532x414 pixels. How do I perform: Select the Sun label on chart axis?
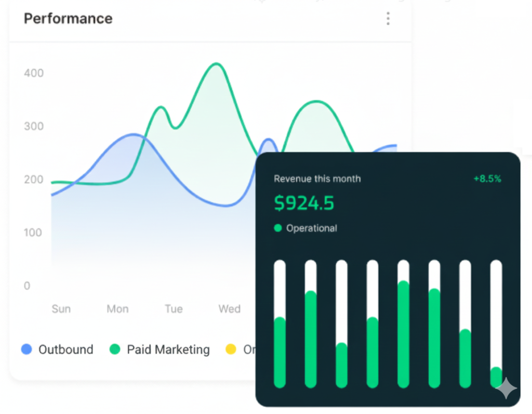61,309
